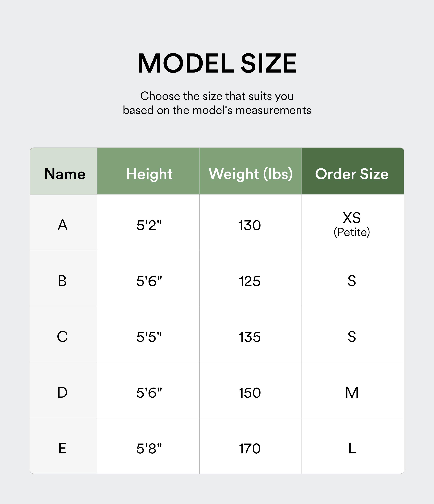Viewport: 434px width, 504px height.
Task: Click the 5'2" height cell
Action: (149, 225)
